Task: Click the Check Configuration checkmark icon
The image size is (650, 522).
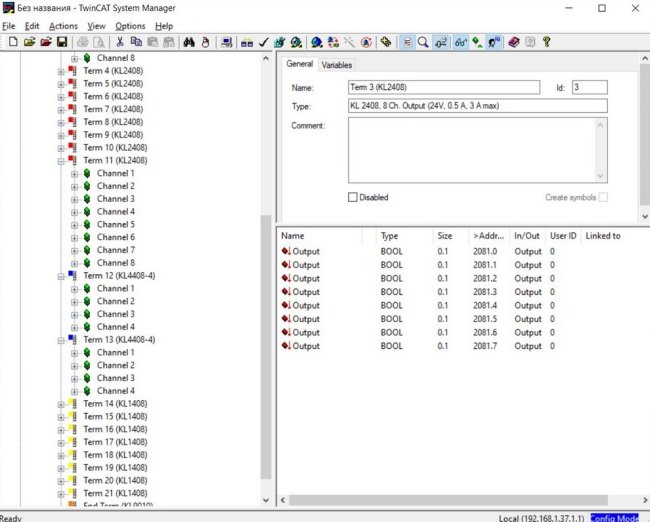Action: pyautogui.click(x=263, y=42)
